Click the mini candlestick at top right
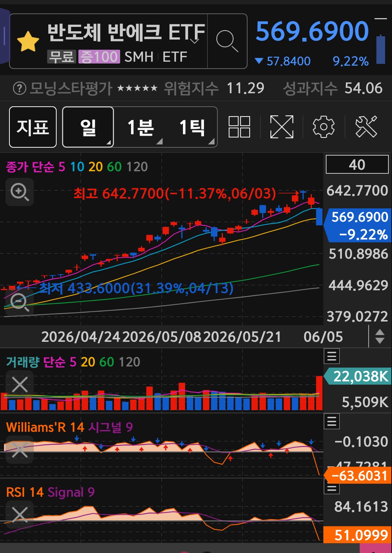392x553 pixels. (380, 49)
